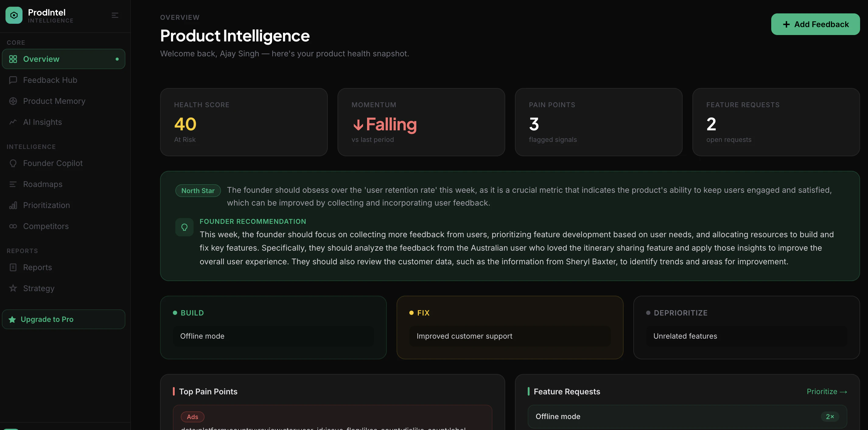Screen dimensions: 868x430
Task: Click Upgrade to Pro button
Action: click(x=64, y=319)
